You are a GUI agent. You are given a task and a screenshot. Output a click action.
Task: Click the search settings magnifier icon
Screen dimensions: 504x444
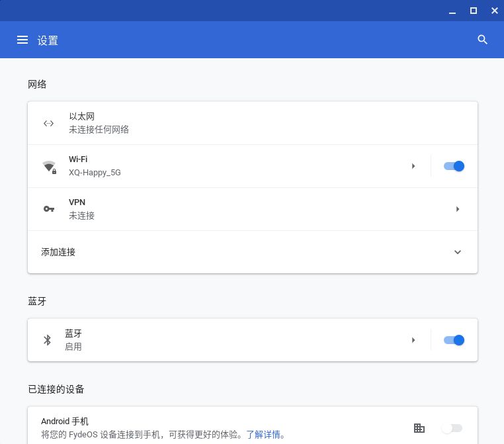pos(482,40)
